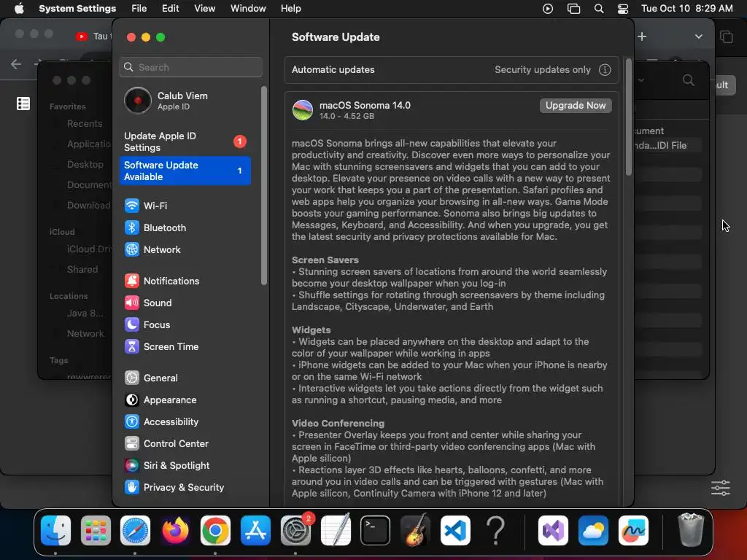Viewport: 747px width, 560px height.
Task: Open the File menu
Action: 139,9
